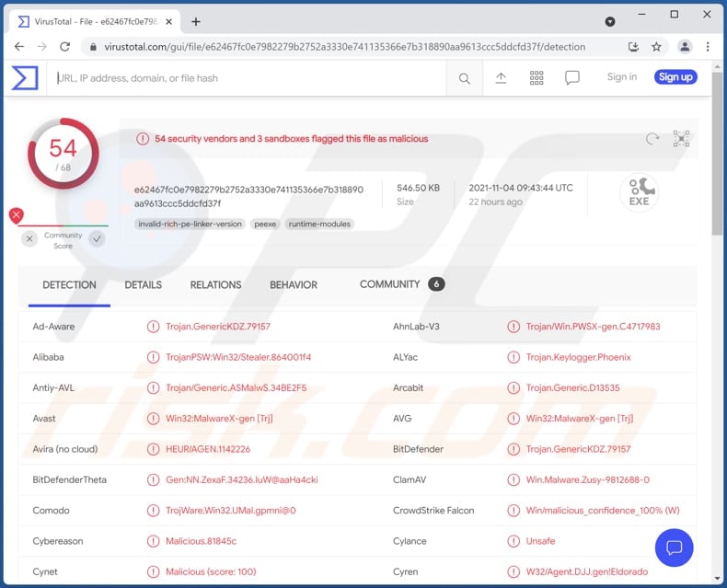Click the Sign in link
This screenshot has width=727, height=588.
tap(622, 77)
